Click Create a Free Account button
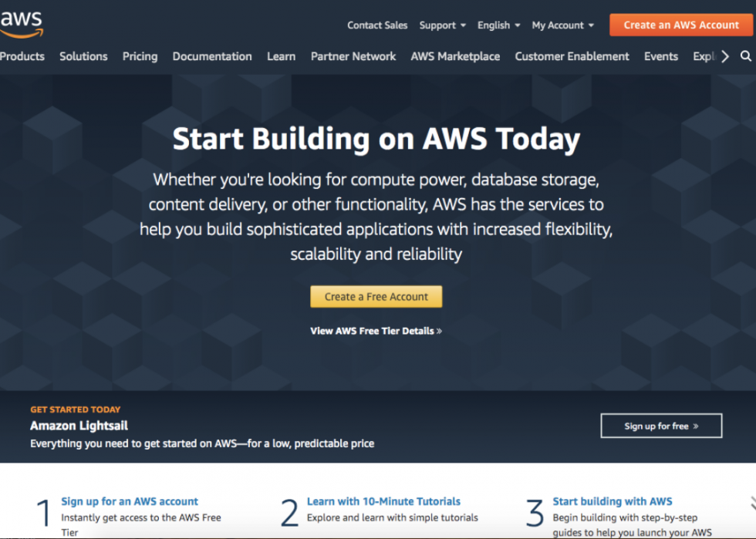The image size is (756, 539). click(376, 297)
